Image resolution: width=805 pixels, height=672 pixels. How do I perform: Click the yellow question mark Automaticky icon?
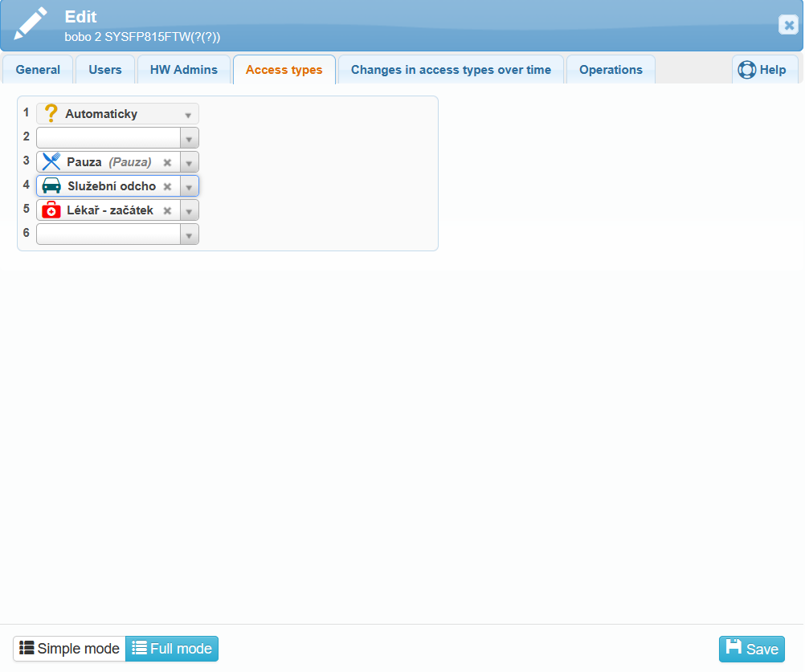tap(51, 113)
